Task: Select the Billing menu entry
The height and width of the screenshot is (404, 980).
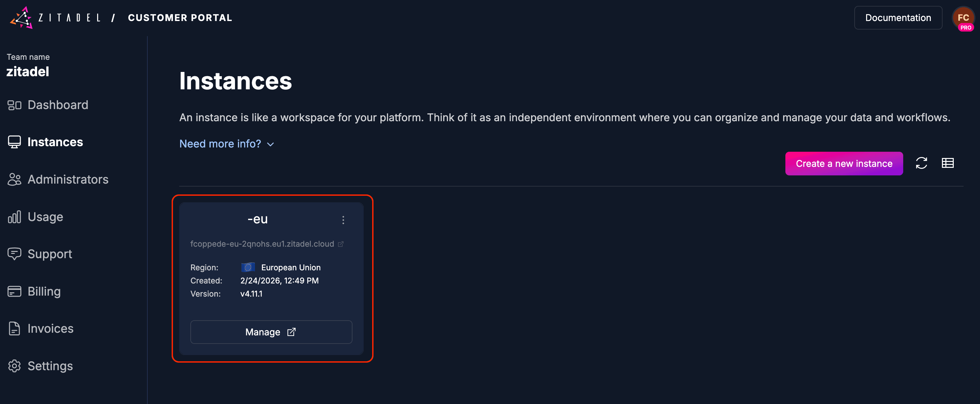Action: click(x=44, y=291)
